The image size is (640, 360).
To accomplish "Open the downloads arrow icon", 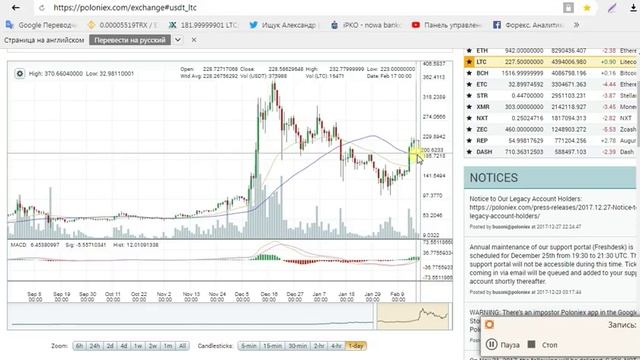I will (x=633, y=8).
